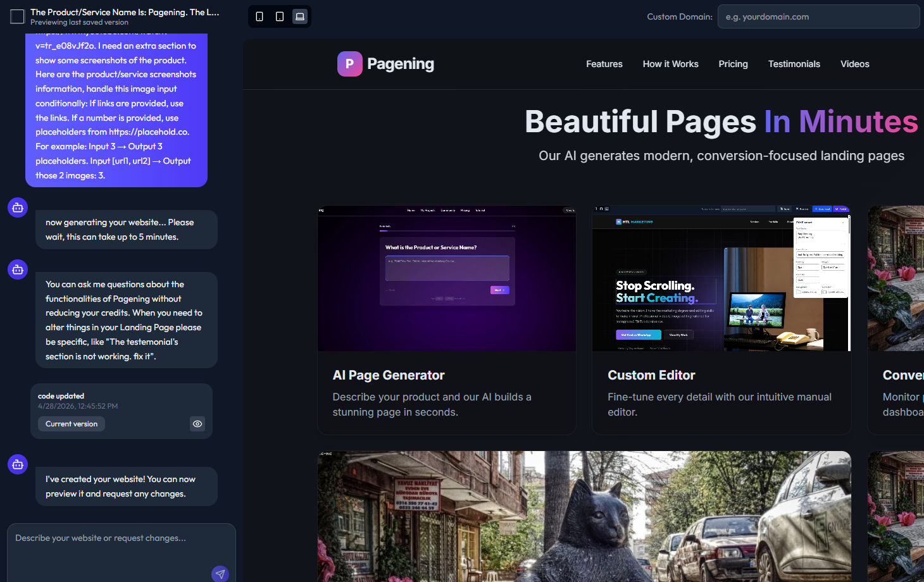Click the 'Beautiful Pages In Minutes' headline
924x582 pixels.
click(x=721, y=121)
